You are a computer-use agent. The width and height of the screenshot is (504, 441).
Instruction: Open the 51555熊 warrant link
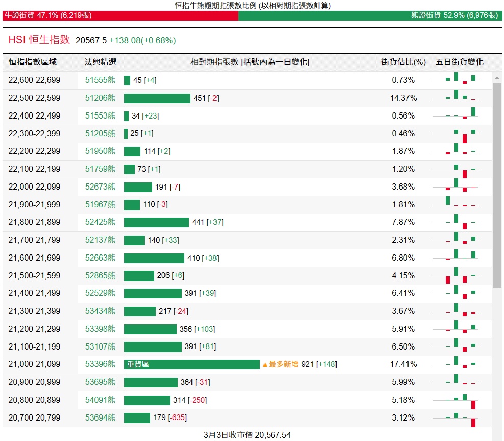100,80
